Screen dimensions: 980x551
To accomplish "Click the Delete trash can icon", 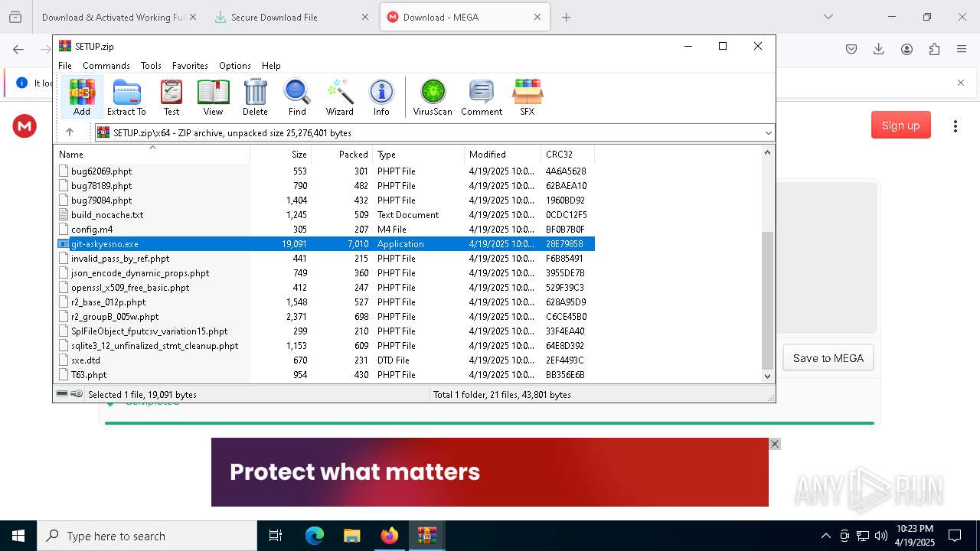I will click(x=255, y=97).
